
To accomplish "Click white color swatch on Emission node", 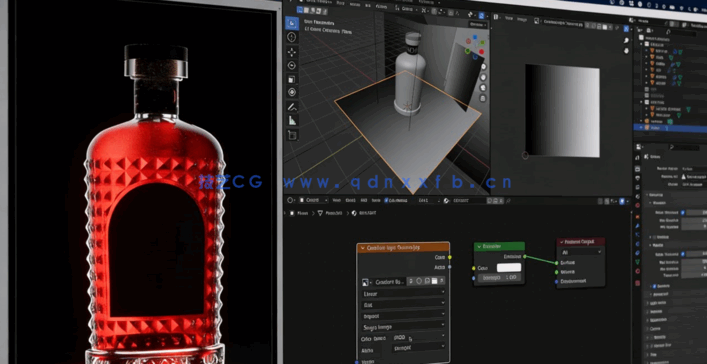I will (509, 267).
